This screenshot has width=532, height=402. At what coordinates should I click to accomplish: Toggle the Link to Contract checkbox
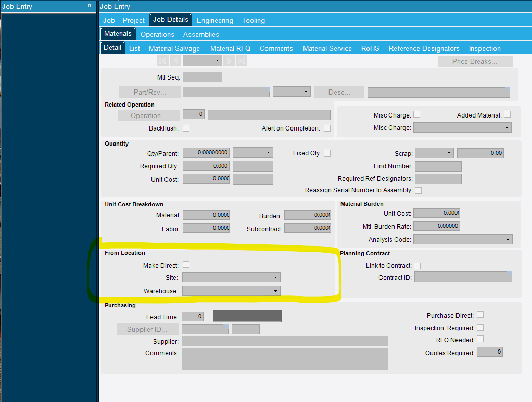417,266
